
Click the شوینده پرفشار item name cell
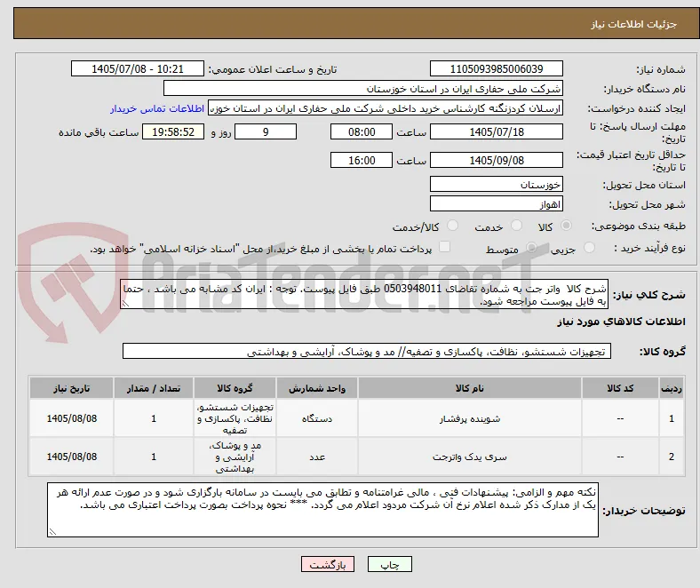pyautogui.click(x=470, y=418)
